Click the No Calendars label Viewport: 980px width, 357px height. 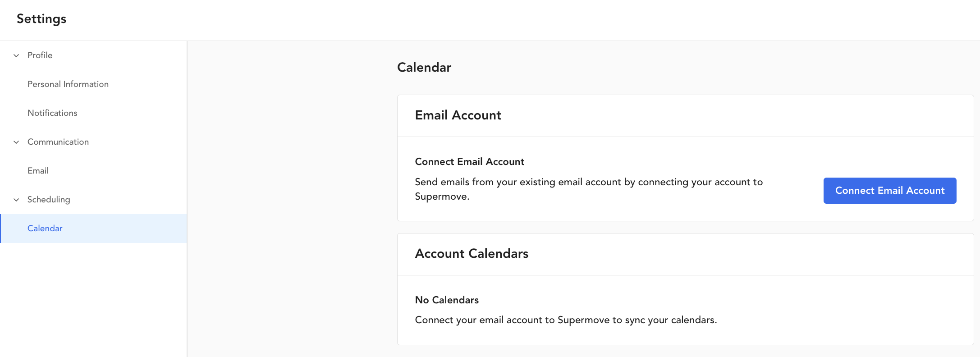click(x=447, y=300)
